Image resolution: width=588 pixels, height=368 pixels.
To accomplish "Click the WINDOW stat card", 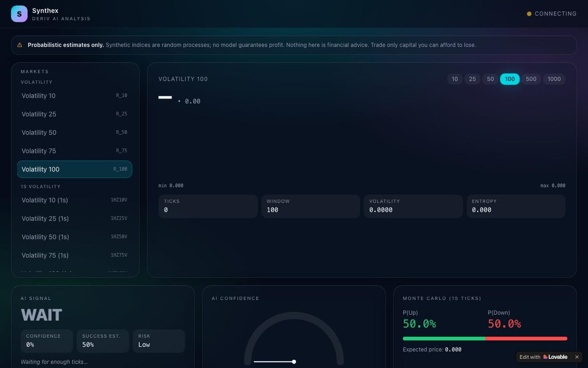I will click(310, 206).
